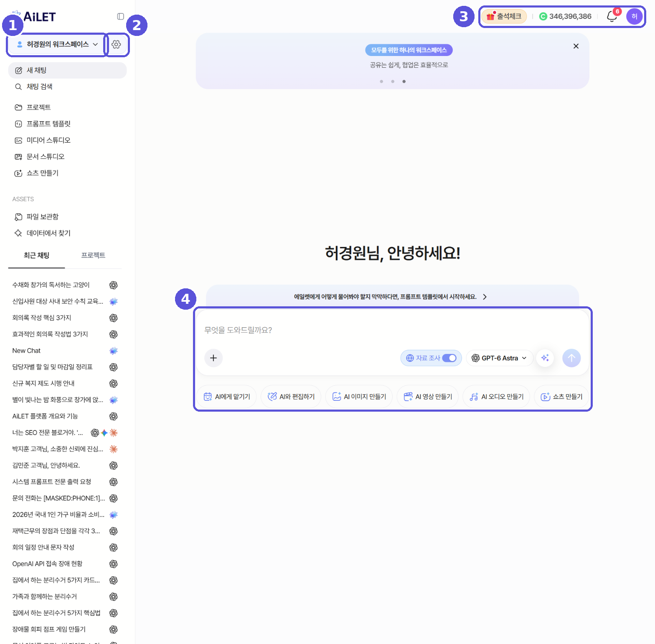The height and width of the screenshot is (644, 655).
Task: Select the second banner carousel dot
Action: click(393, 81)
